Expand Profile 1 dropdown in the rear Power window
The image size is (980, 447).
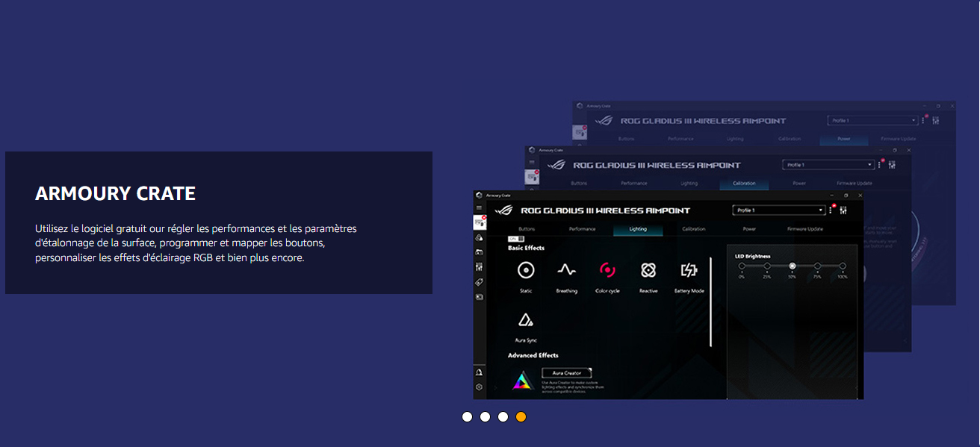click(872, 120)
